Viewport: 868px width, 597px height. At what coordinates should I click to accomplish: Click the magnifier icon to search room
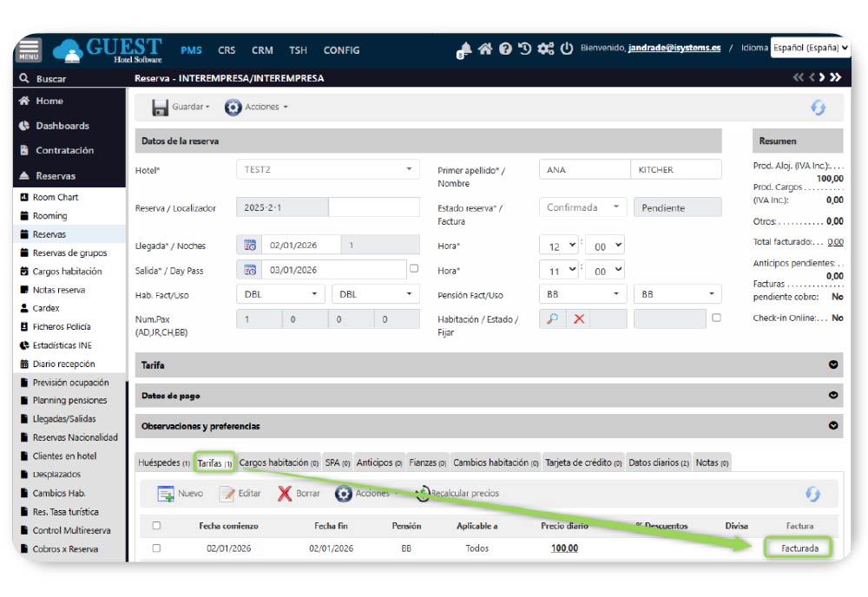coord(552,318)
